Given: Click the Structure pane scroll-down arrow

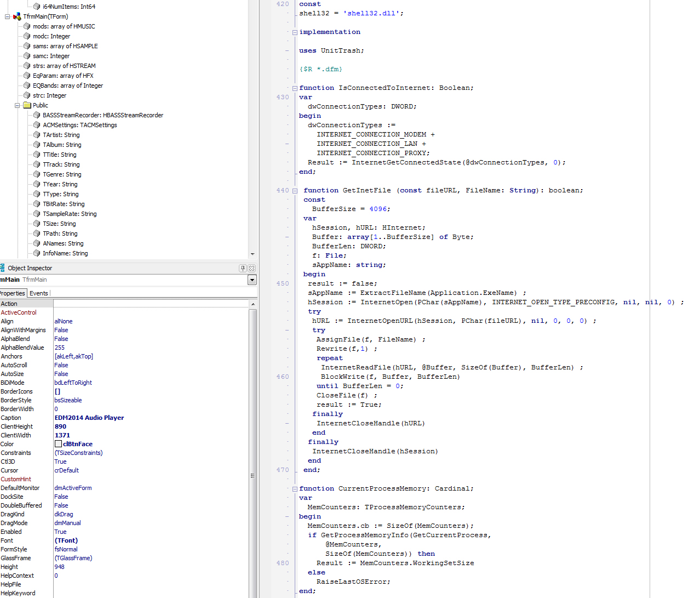Looking at the screenshot, I should pos(253,254).
